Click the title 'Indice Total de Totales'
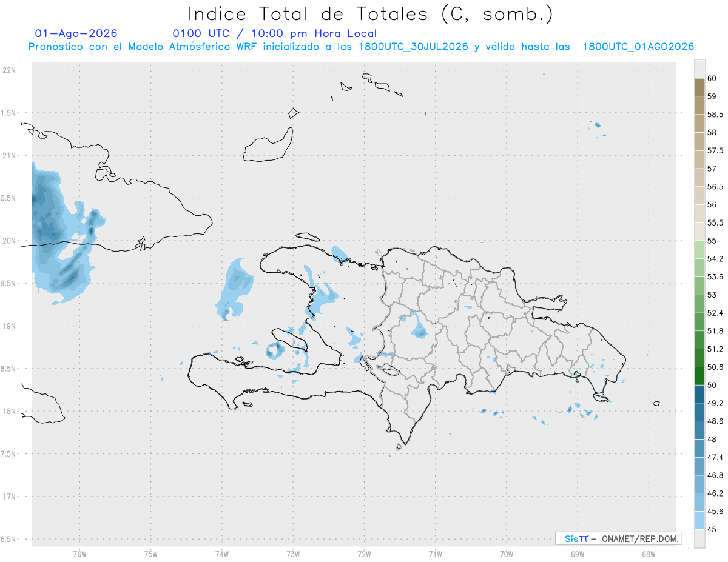Image resolution: width=728 pixels, height=562 pixels. point(310,13)
